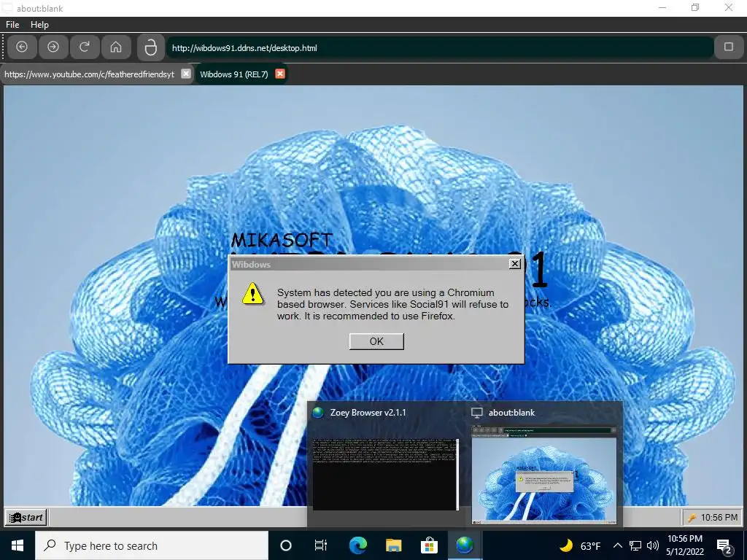Switch to the youtube.com featheredfriendsyt tab
747x560 pixels.
coord(90,74)
